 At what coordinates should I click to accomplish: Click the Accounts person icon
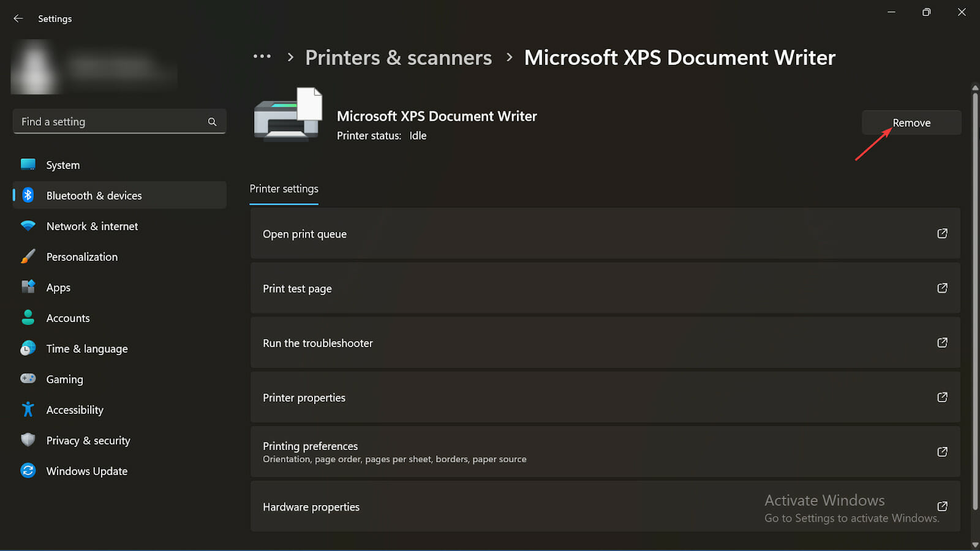(x=28, y=317)
